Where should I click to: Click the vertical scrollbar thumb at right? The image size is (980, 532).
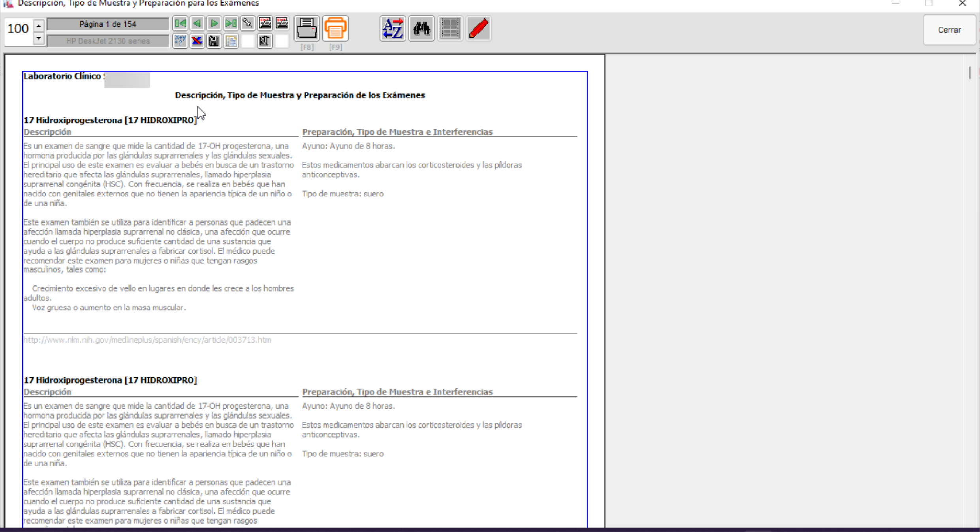[970, 73]
